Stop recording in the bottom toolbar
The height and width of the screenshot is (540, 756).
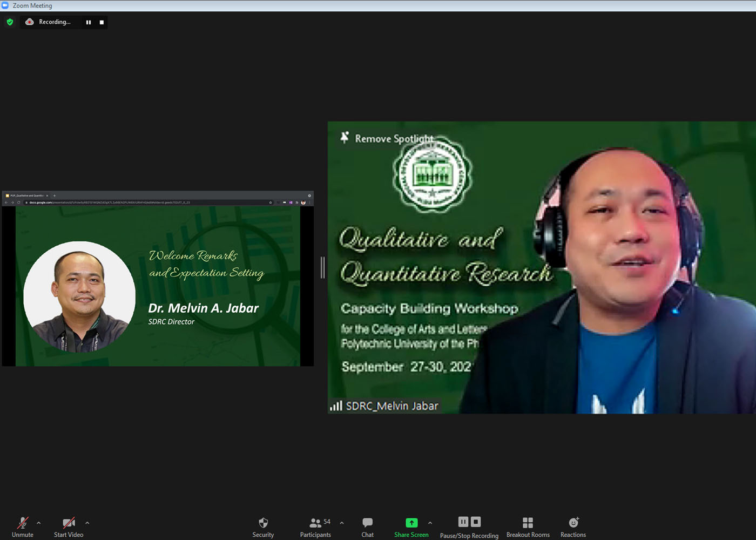[476, 522]
